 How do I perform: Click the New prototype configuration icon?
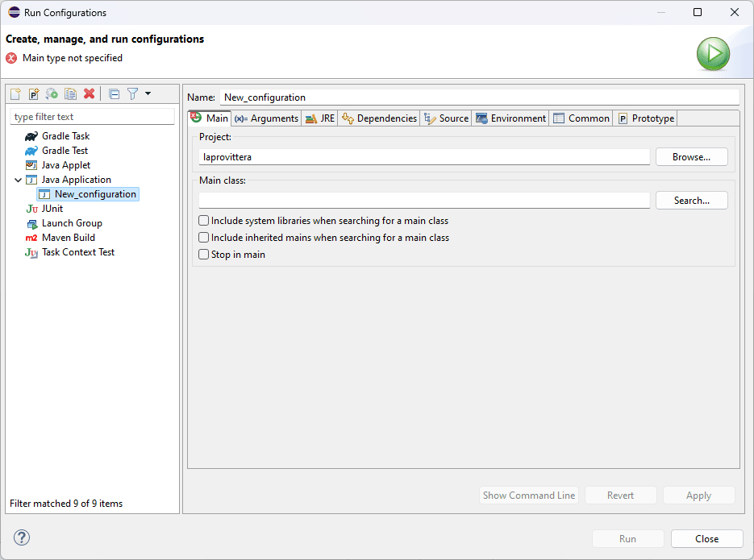point(34,93)
